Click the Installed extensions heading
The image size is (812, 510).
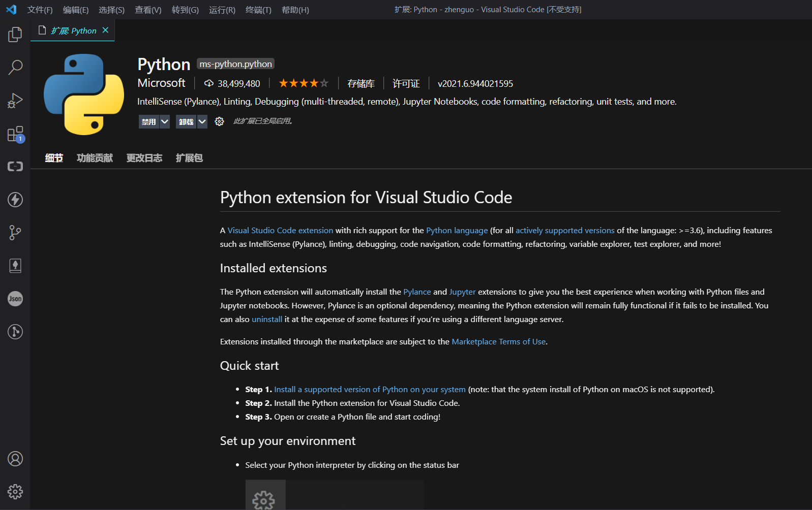point(274,268)
